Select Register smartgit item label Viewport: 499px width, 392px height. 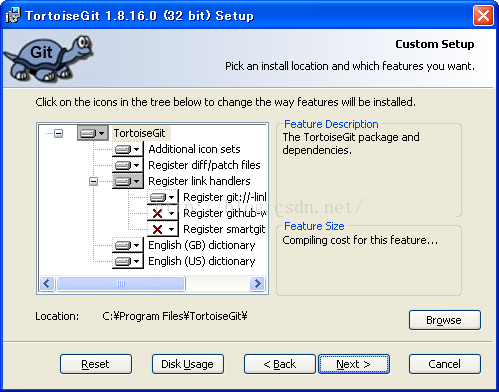(x=224, y=229)
